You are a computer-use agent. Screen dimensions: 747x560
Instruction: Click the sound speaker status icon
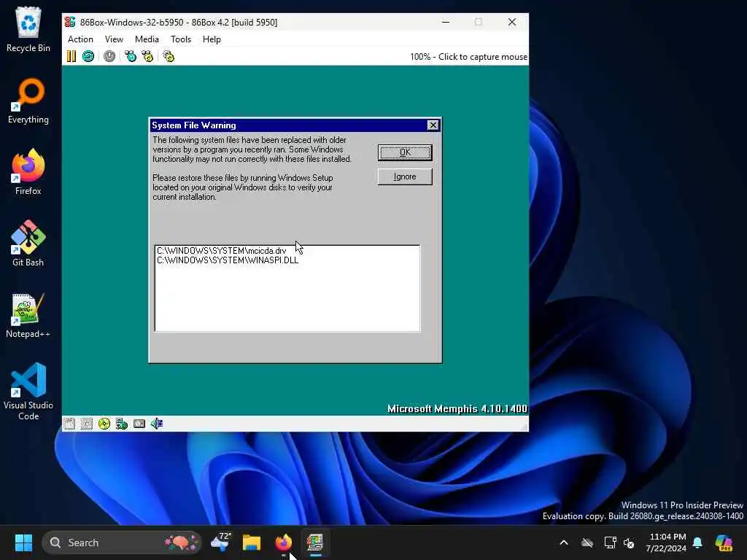(x=157, y=424)
